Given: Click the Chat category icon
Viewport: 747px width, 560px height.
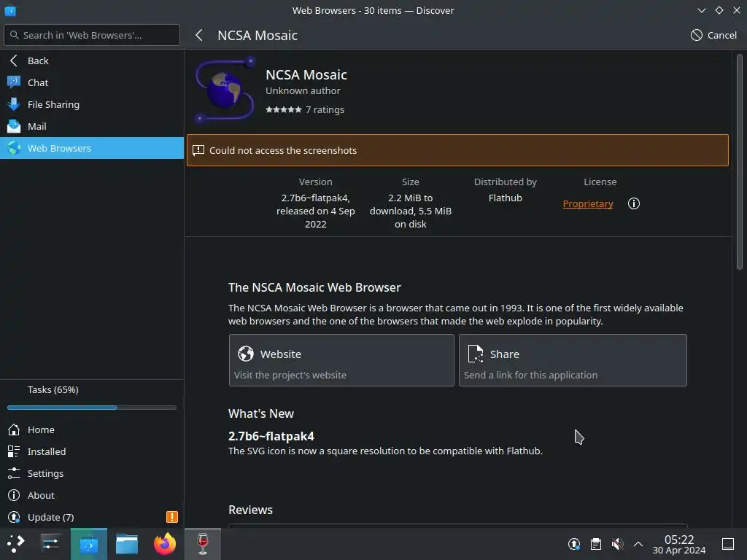Looking at the screenshot, I should tap(14, 82).
